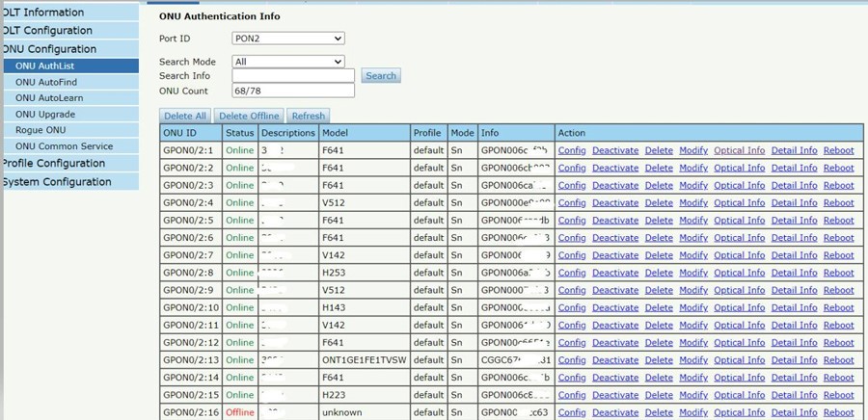Click the Status column header
Screen dimensions: 868x420
pyautogui.click(x=240, y=133)
